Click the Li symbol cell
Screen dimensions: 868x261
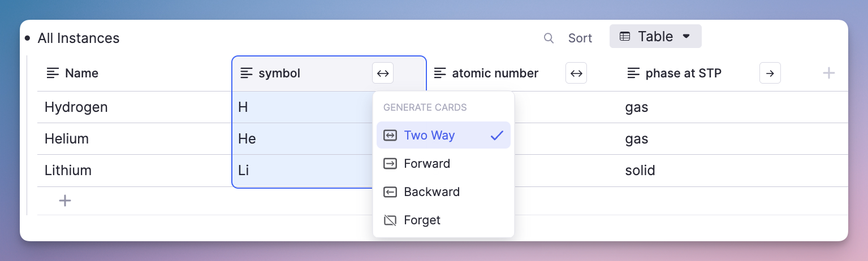click(244, 171)
